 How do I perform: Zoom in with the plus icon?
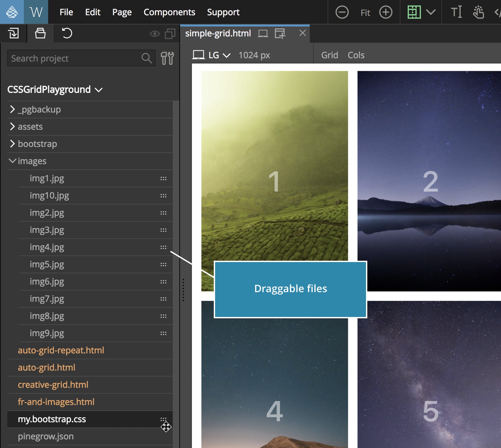(x=386, y=12)
